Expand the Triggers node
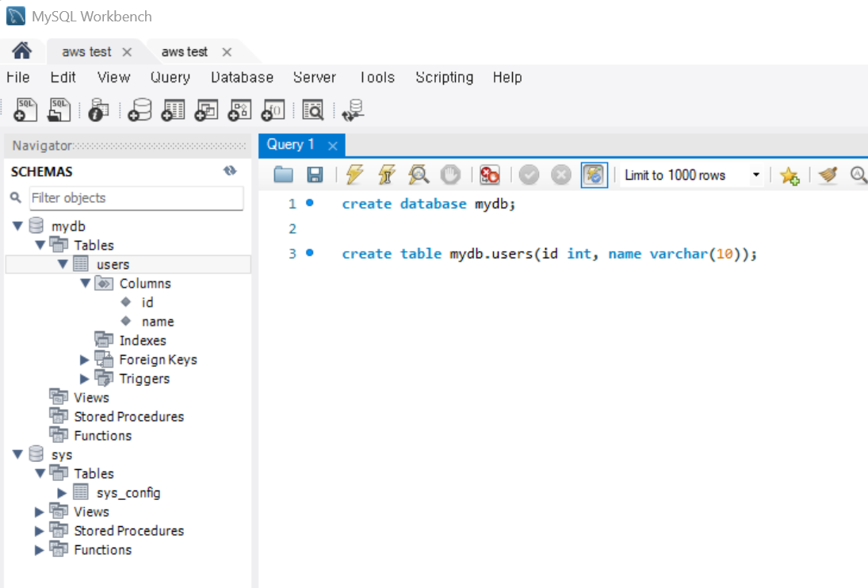The image size is (868, 588). pos(84,378)
